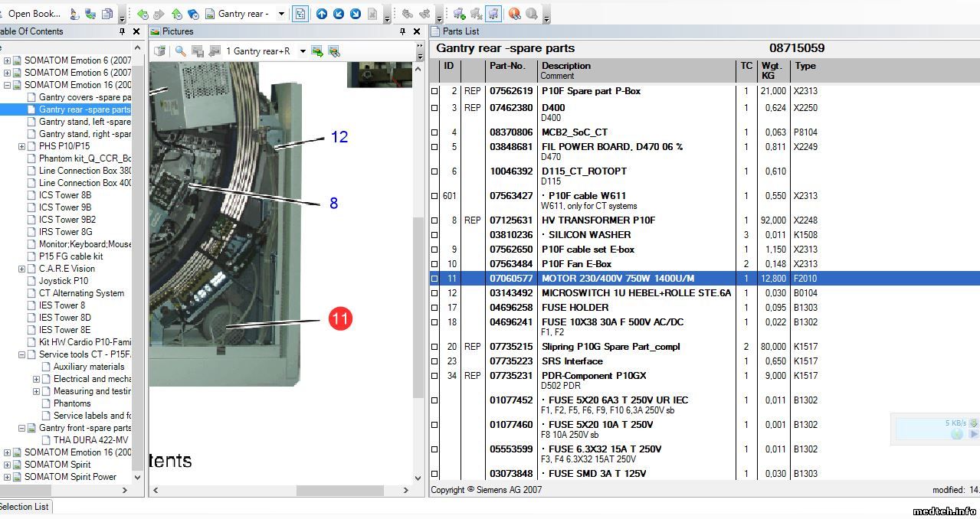
Task: Close the Table Of Contents panel
Action: click(136, 31)
